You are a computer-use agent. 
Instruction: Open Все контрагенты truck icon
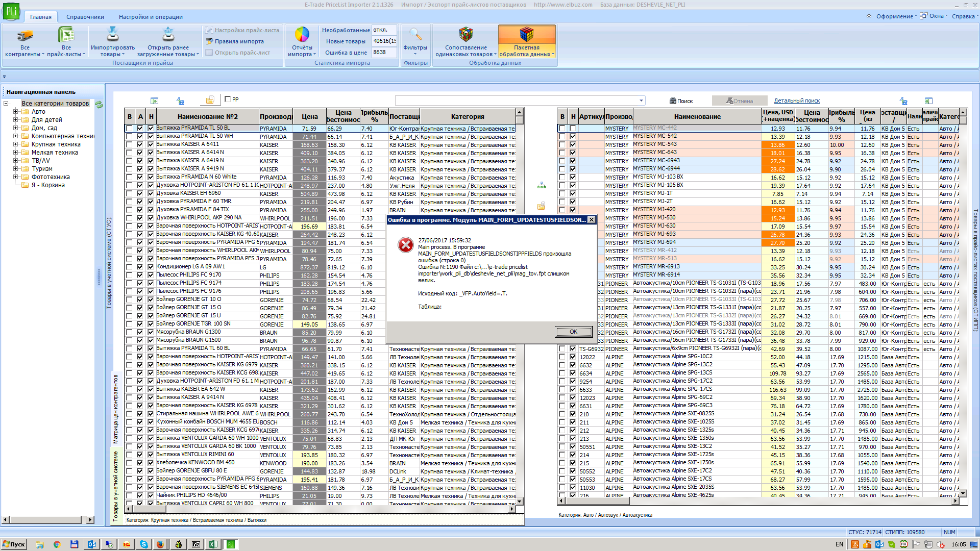click(24, 36)
